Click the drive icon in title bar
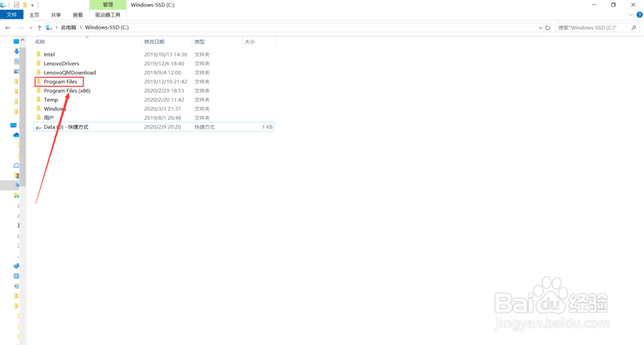 click(3, 5)
